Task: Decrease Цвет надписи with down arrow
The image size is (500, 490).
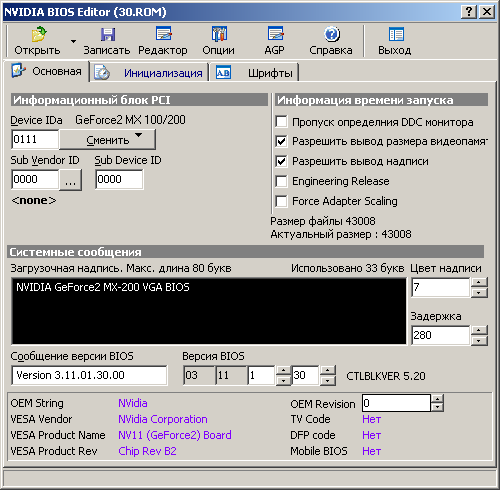Action: point(479,292)
